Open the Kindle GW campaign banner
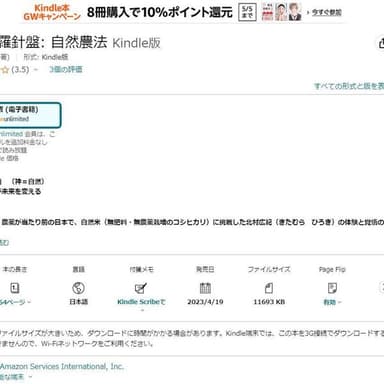This screenshot has width=384, height=384. [182, 12]
